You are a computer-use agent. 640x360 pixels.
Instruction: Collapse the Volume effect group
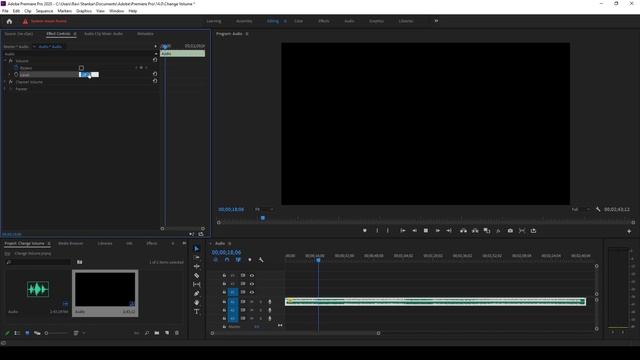[x=5, y=60]
